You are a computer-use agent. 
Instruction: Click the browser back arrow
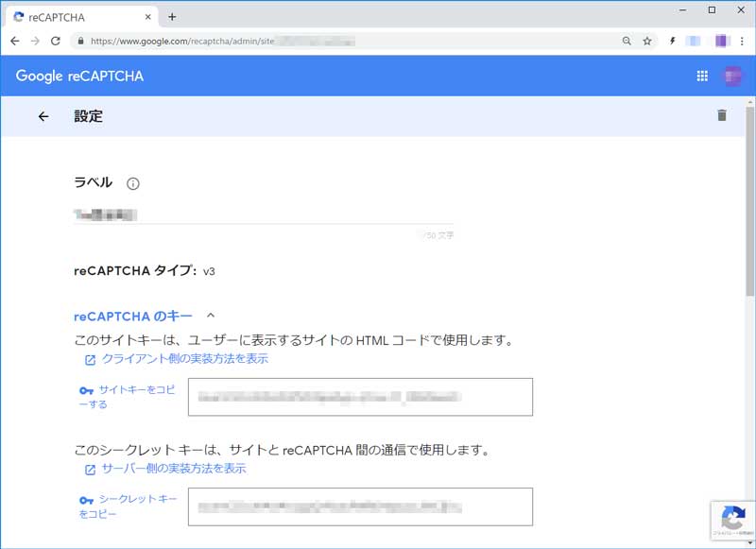click(15, 41)
